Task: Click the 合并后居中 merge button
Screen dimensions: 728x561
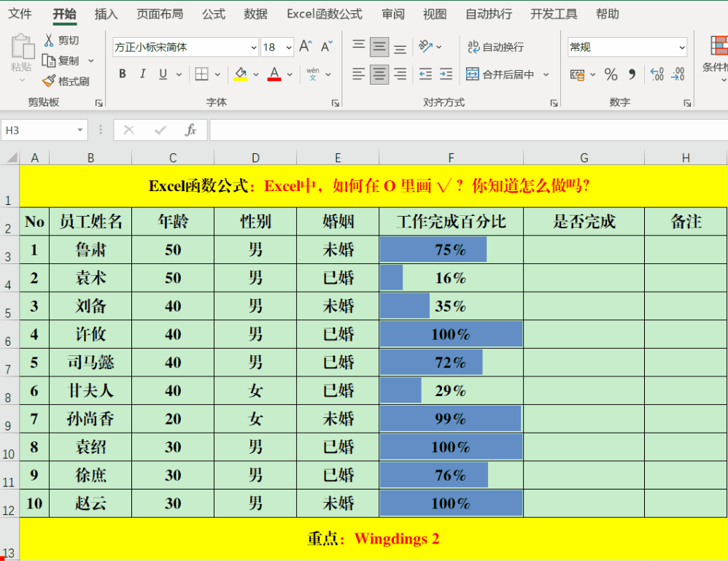Action: [x=500, y=74]
